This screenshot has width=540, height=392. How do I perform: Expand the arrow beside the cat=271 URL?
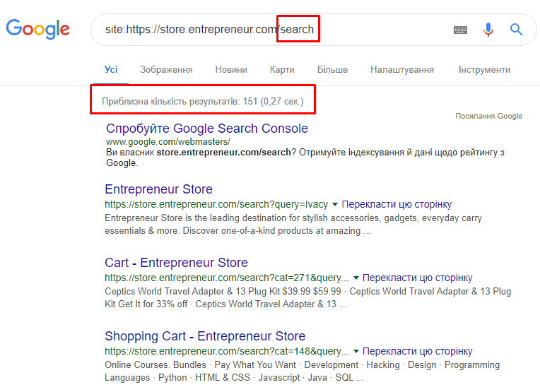click(356, 278)
